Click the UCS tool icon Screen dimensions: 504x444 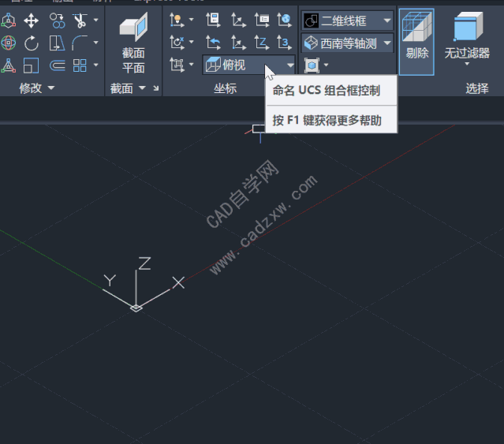pos(238,20)
